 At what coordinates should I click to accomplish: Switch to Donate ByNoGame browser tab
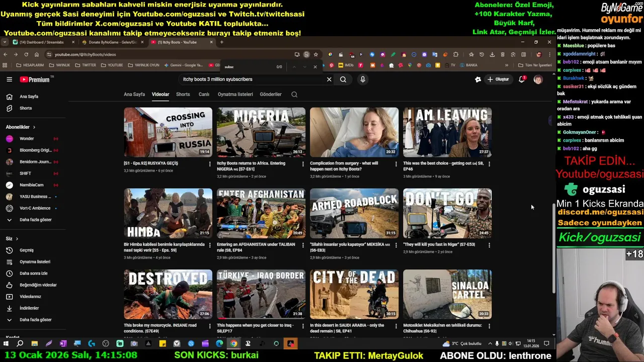[x=113, y=42]
